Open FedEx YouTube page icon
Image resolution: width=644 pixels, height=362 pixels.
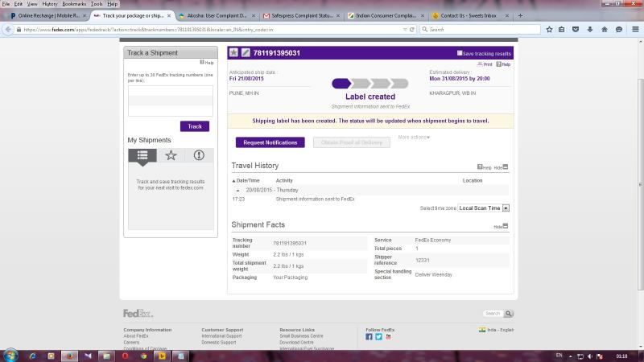pos(388,336)
